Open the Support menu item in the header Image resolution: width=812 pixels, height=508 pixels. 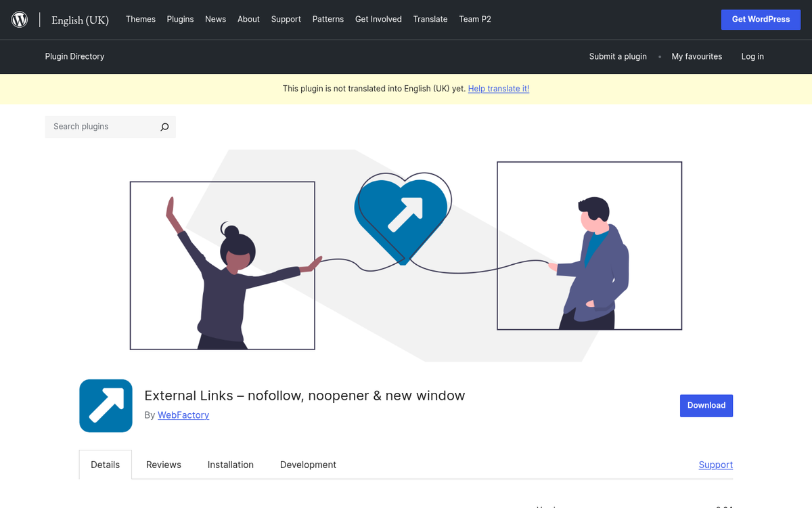pos(286,19)
